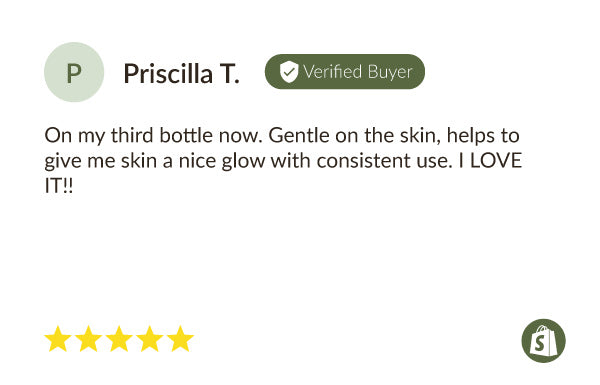
Task: Click the text "On my third bottle now."
Action: [x=153, y=135]
